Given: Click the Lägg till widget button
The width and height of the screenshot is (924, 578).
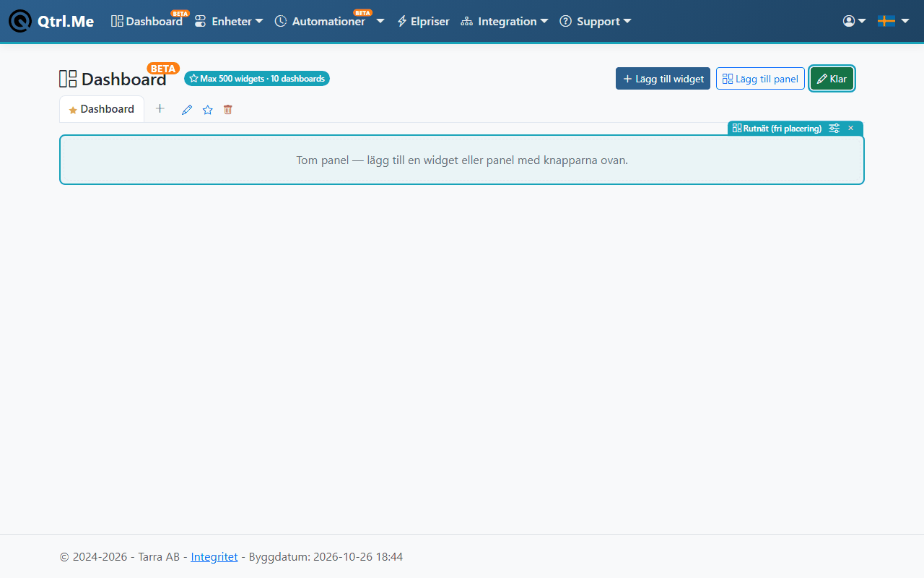Looking at the screenshot, I should (663, 79).
